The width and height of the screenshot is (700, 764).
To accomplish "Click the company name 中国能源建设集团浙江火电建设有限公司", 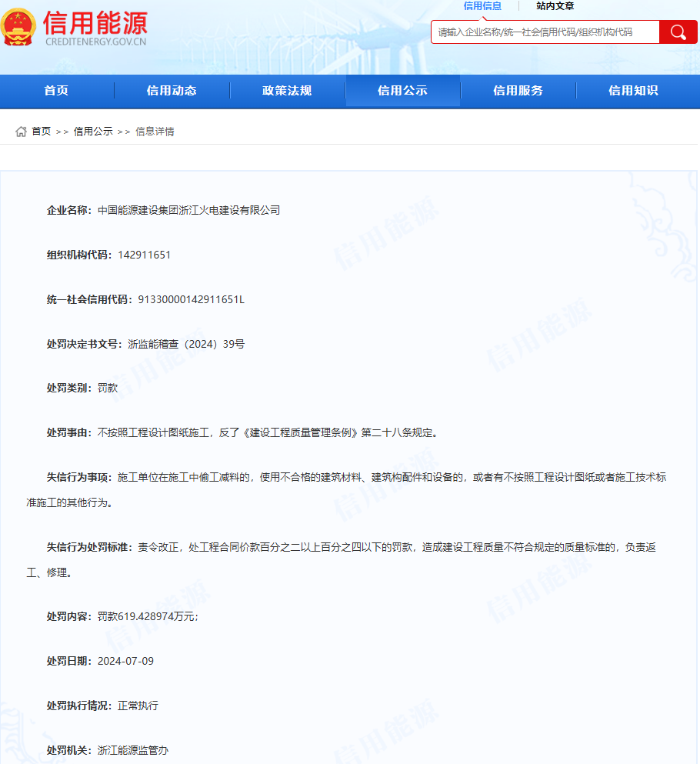I will click(x=188, y=210).
